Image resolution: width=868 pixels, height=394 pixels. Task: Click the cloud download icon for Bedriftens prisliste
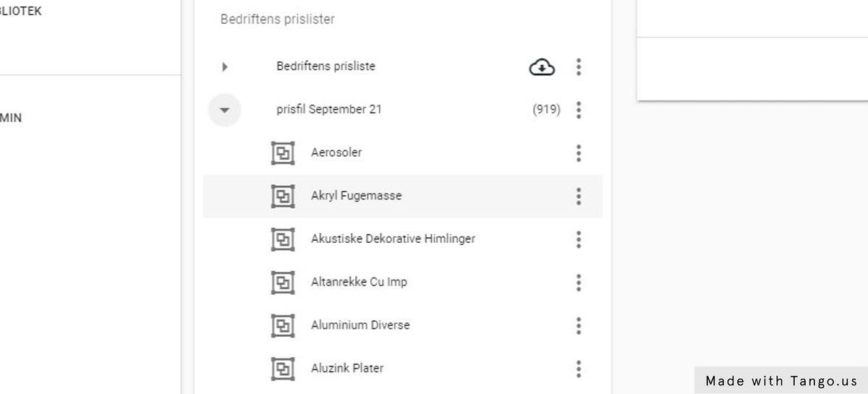542,67
